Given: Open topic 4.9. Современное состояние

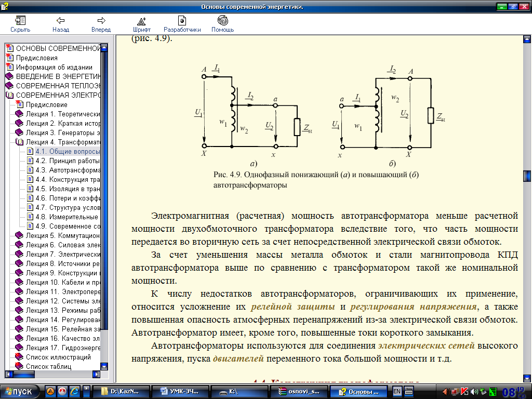Looking at the screenshot, I should coord(68,226).
